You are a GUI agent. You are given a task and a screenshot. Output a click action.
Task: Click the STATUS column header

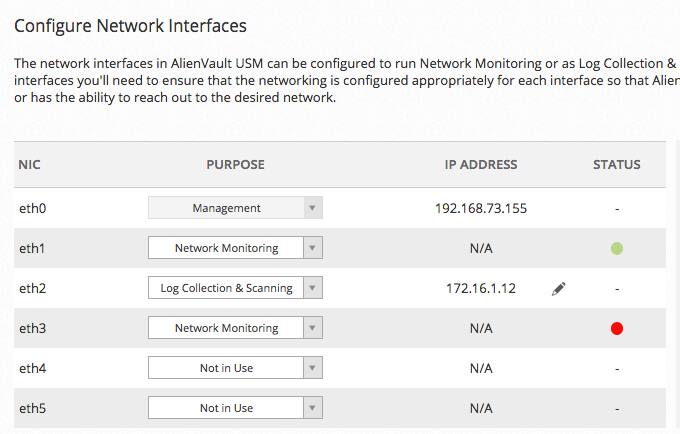[x=617, y=165]
